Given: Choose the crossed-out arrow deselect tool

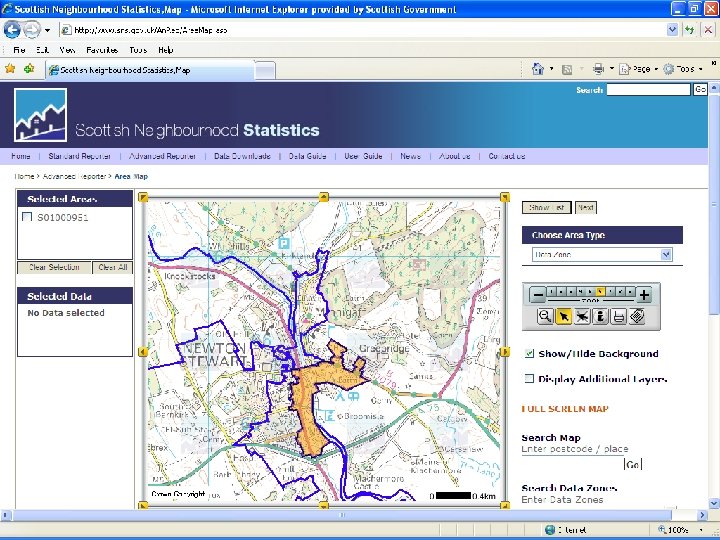Looking at the screenshot, I should [582, 316].
